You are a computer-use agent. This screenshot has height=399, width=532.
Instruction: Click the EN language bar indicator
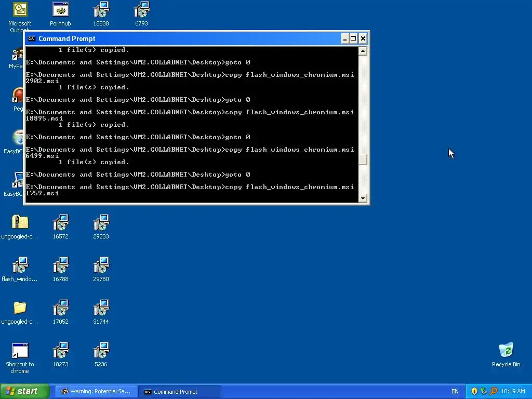[x=455, y=392]
